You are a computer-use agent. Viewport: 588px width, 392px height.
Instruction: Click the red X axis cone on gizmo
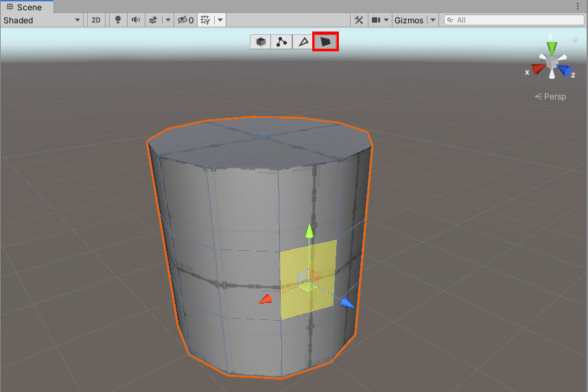tap(537, 69)
